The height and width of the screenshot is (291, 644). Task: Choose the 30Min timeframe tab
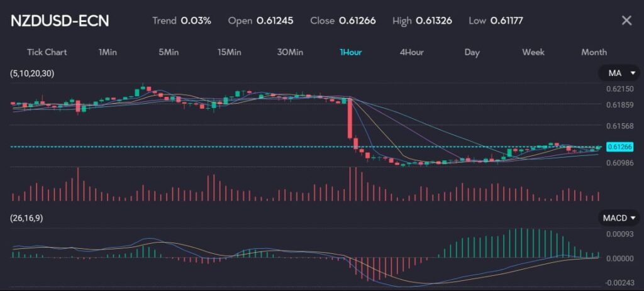click(290, 52)
